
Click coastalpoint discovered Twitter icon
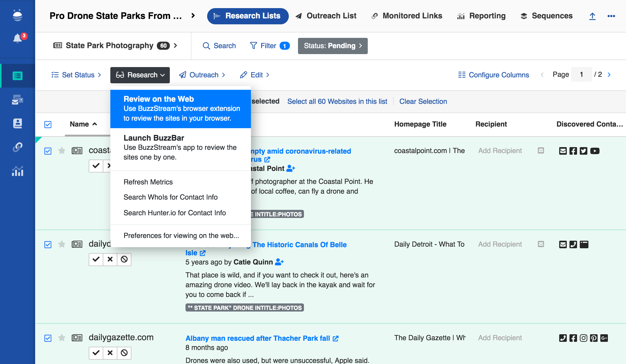tap(584, 151)
